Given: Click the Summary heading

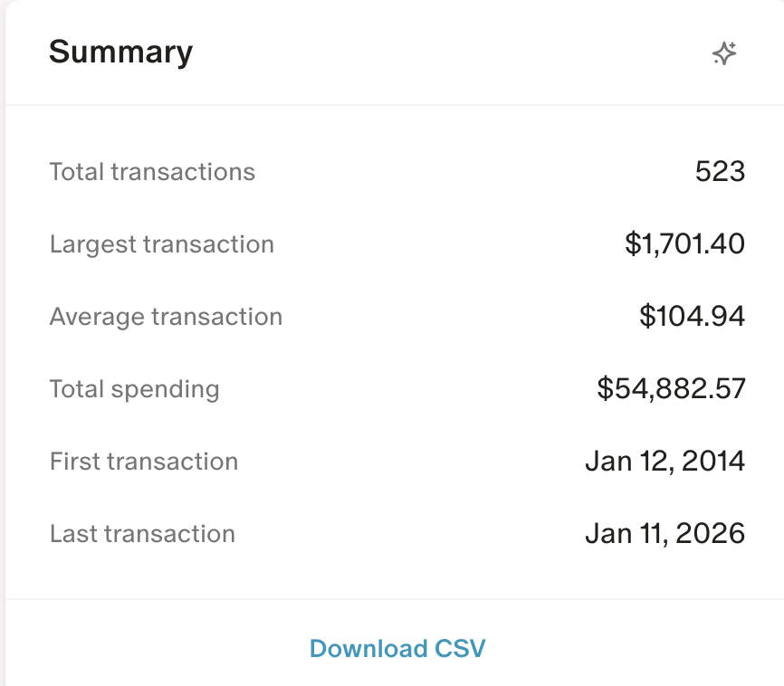Looking at the screenshot, I should 120,53.
